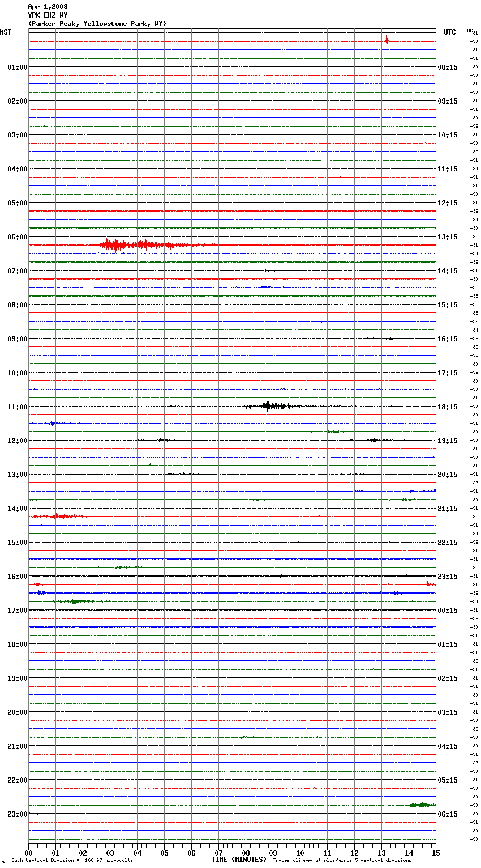
Task: Click the green burst at the end of the 22:45 trace
Action: [x=423, y=805]
